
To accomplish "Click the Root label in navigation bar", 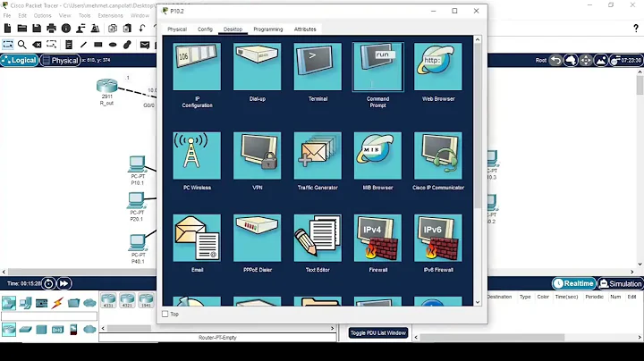I will (x=541, y=60).
